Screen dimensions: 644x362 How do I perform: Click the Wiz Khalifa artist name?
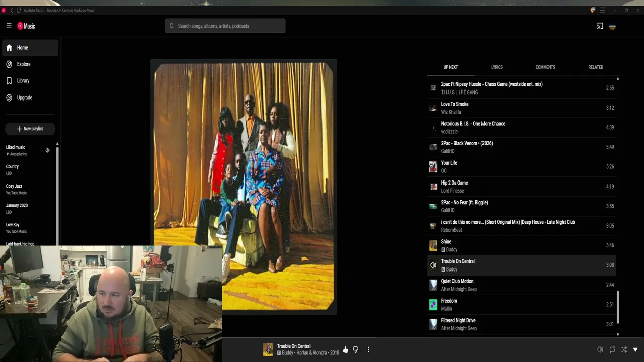451,112
